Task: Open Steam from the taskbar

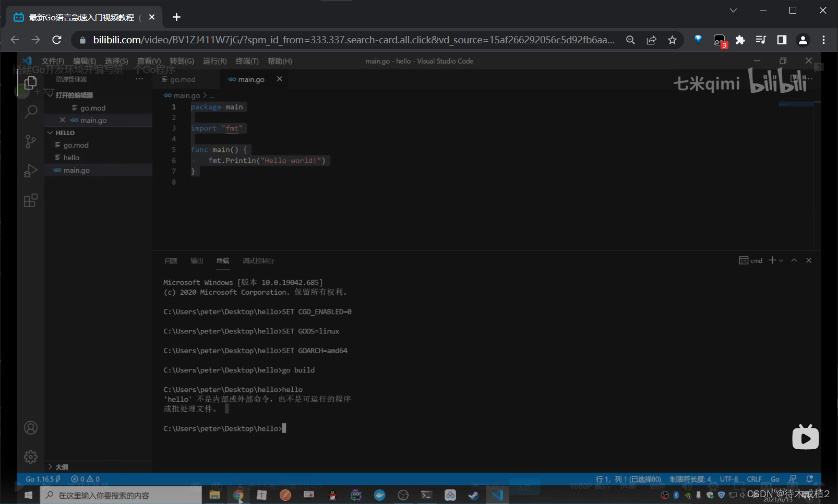Action: tap(474, 495)
